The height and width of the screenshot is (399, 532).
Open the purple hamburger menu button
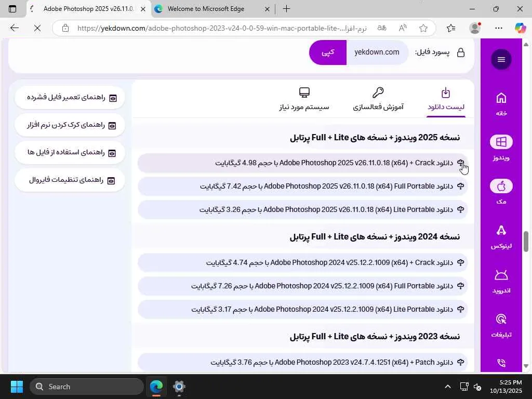coord(501,59)
